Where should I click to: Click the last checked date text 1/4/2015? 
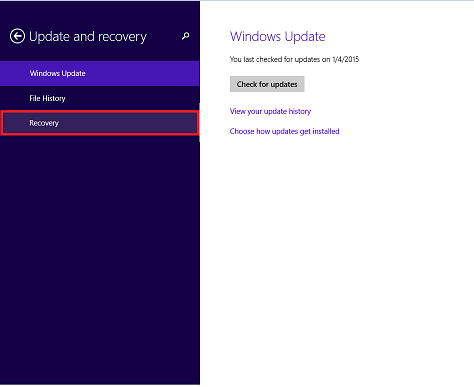point(346,59)
